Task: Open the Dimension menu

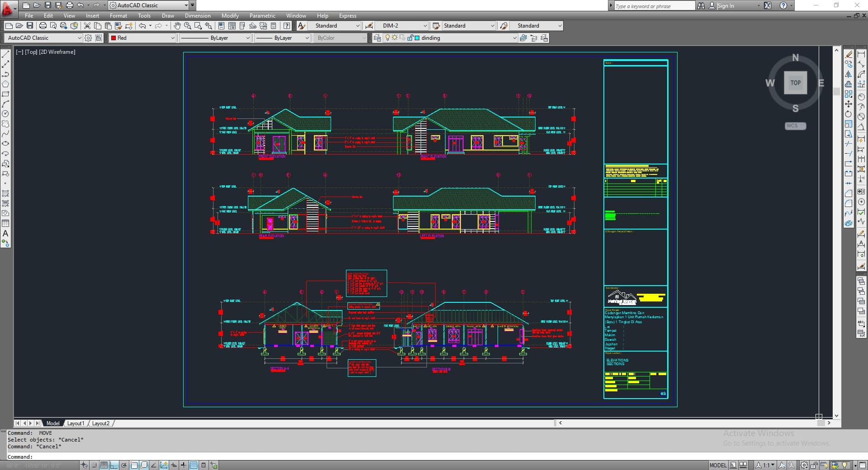Action: (198, 15)
